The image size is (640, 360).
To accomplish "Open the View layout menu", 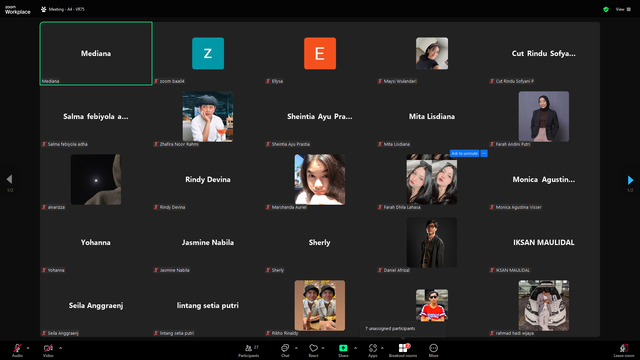I will pos(623,9).
